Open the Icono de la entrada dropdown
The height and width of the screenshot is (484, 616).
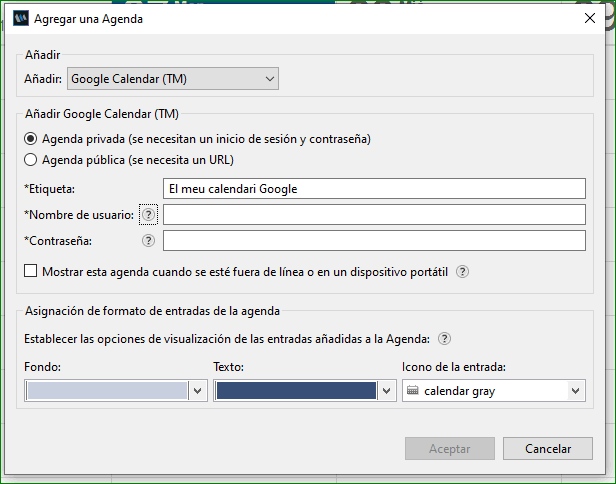pyautogui.click(x=494, y=390)
